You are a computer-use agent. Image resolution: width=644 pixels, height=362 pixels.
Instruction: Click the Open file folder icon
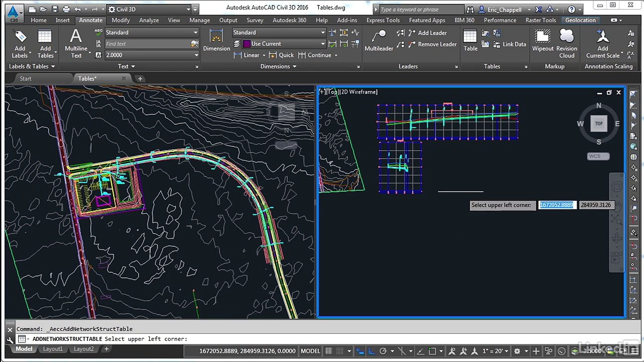[x=42, y=9]
